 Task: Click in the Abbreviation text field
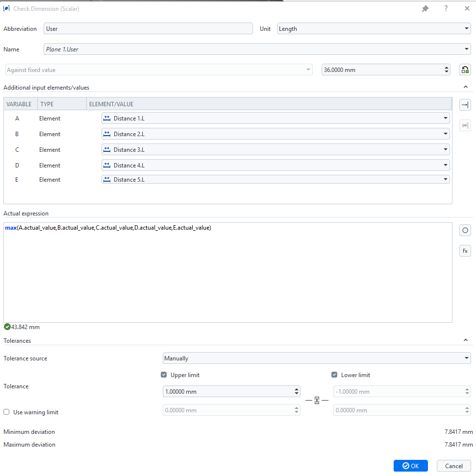[x=148, y=29]
